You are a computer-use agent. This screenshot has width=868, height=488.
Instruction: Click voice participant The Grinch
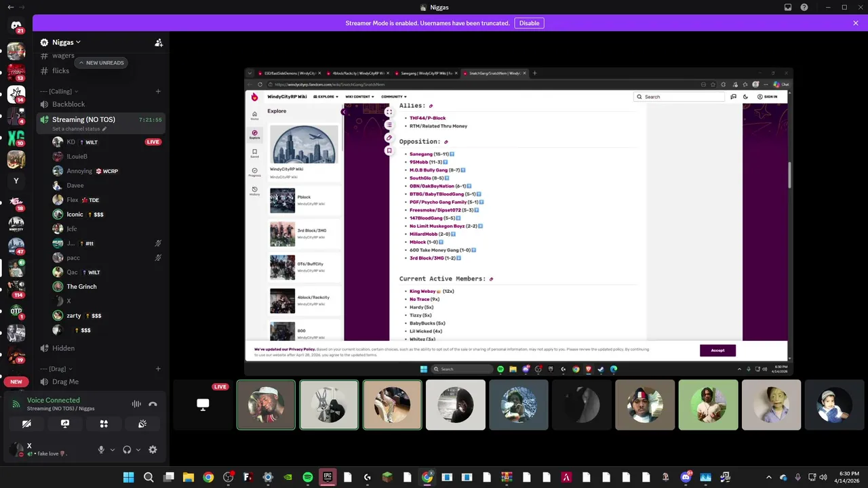pos(108,287)
